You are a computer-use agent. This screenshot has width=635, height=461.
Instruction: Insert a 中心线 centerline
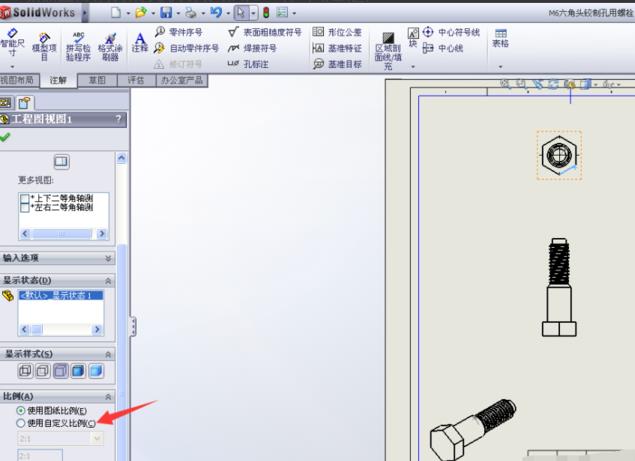(443, 48)
